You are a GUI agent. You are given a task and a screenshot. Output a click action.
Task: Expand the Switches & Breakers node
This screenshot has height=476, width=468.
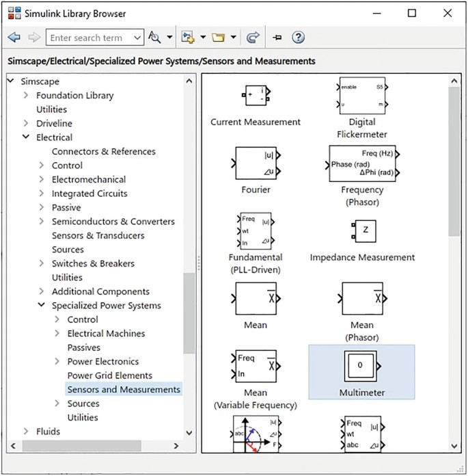click(x=42, y=263)
